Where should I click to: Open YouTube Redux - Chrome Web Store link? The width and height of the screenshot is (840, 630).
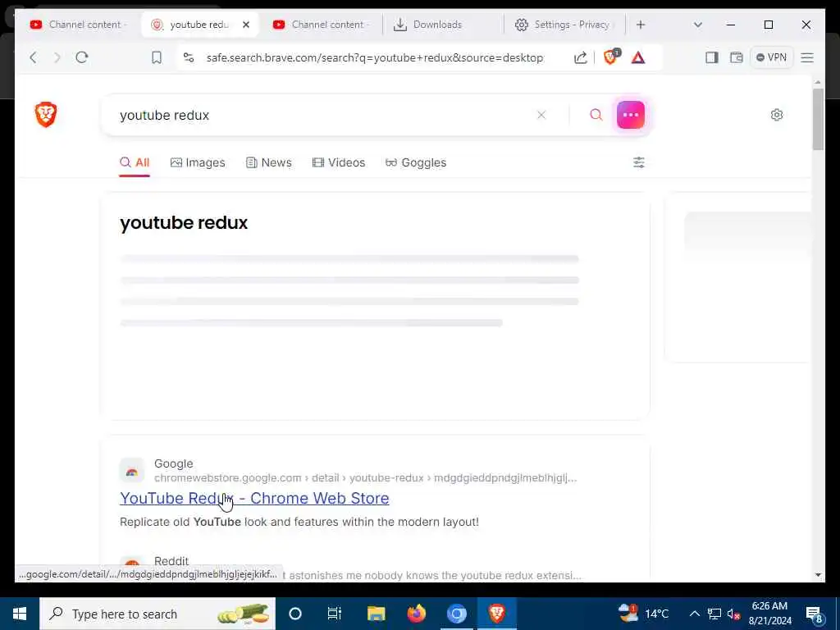(x=254, y=498)
